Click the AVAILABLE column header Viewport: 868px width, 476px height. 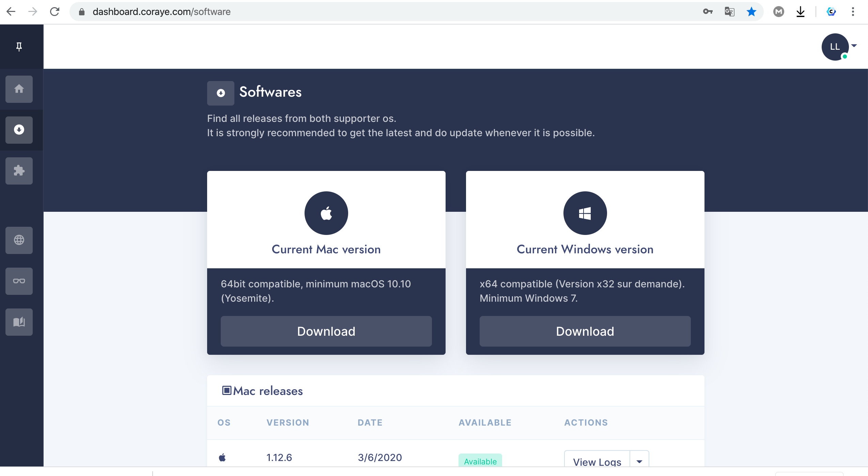(485, 423)
